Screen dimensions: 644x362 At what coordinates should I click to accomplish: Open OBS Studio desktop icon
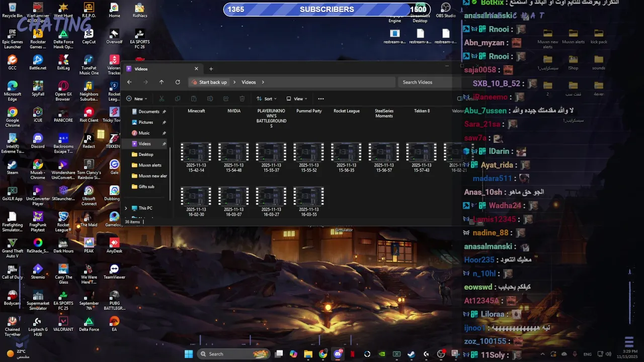click(x=446, y=10)
